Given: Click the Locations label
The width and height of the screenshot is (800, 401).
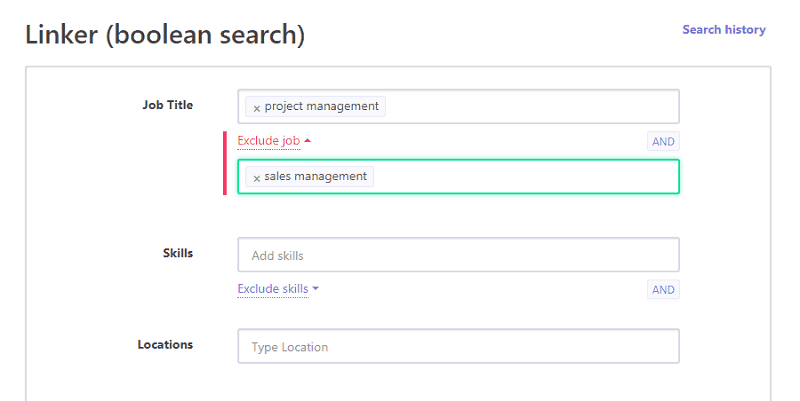Looking at the screenshot, I should click(165, 345).
